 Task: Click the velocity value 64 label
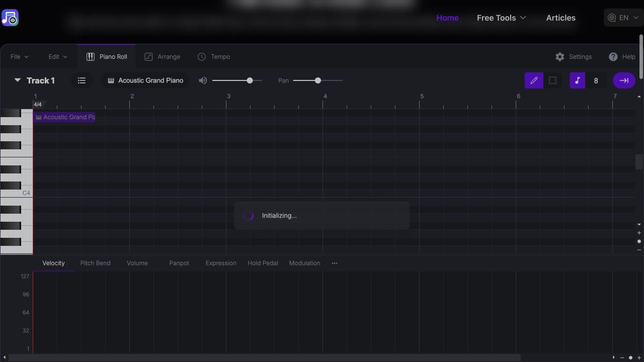(x=26, y=312)
